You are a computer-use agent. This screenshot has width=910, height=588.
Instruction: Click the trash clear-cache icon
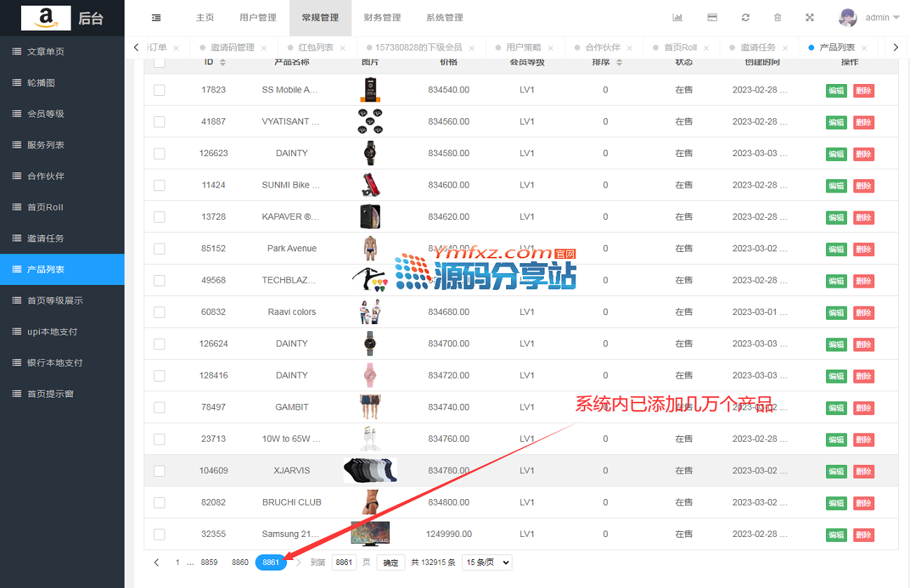tap(777, 17)
